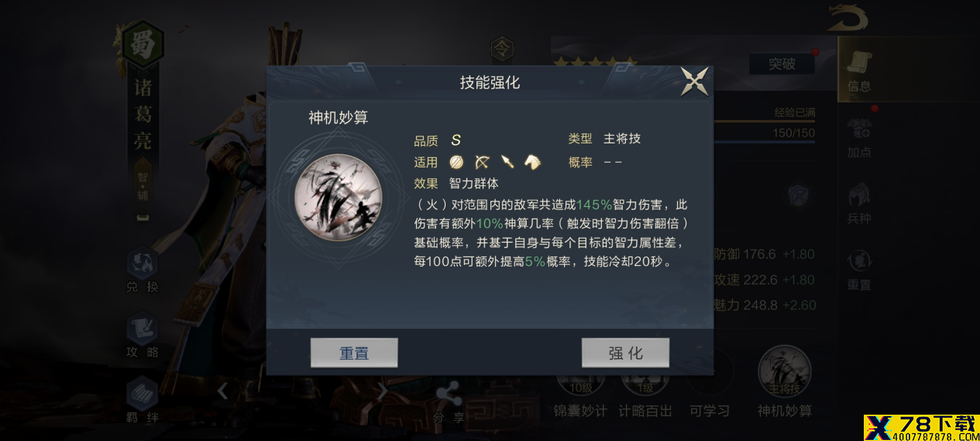Screen dimensions: 980x441
Task: Click the 突破 breakthrough button
Action: click(782, 64)
